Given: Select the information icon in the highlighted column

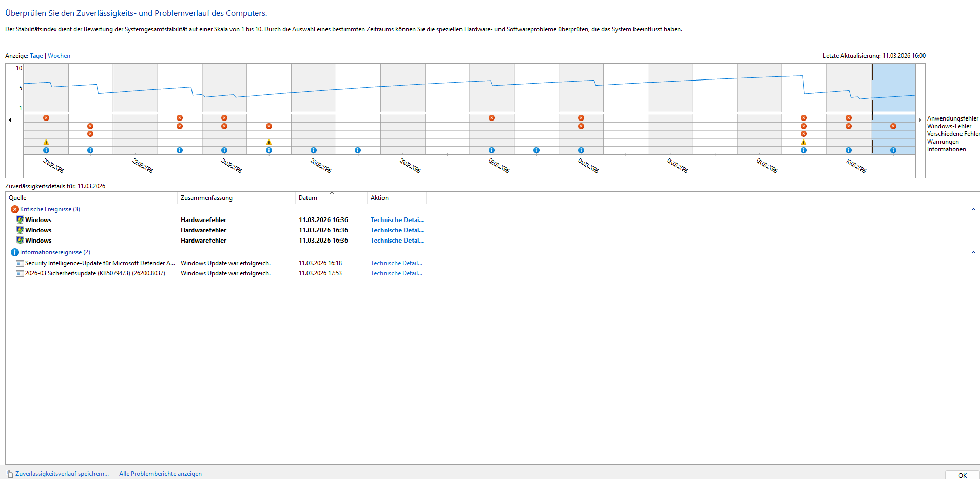Looking at the screenshot, I should pos(893,150).
